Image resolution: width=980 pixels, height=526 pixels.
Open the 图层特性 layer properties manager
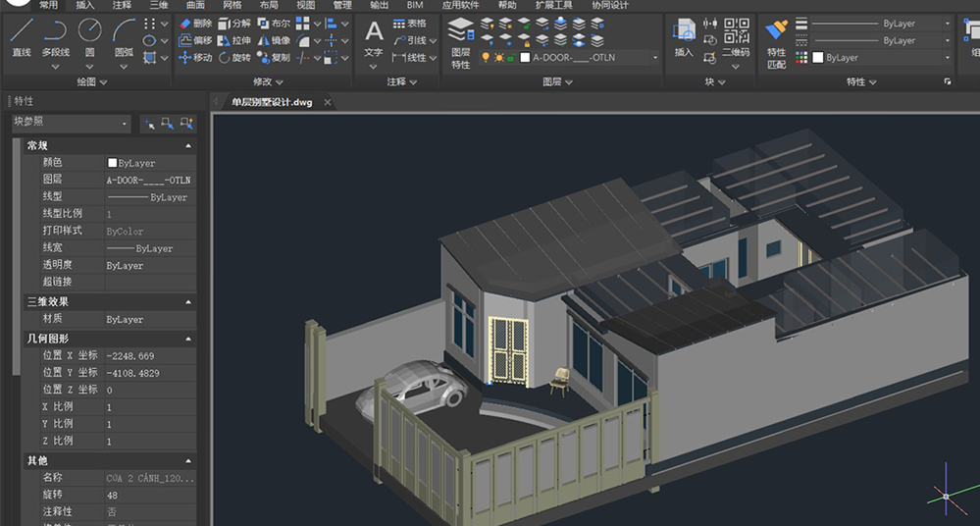461,42
